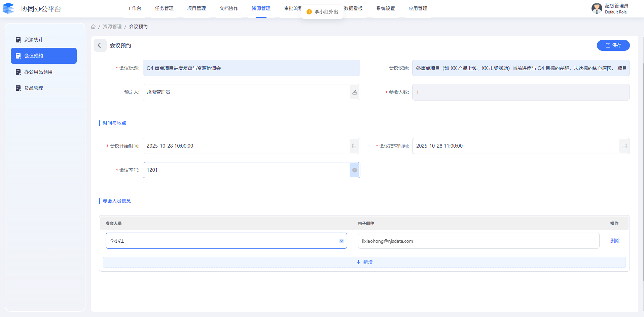
Task: Click the user avatar in top right
Action: click(597, 8)
